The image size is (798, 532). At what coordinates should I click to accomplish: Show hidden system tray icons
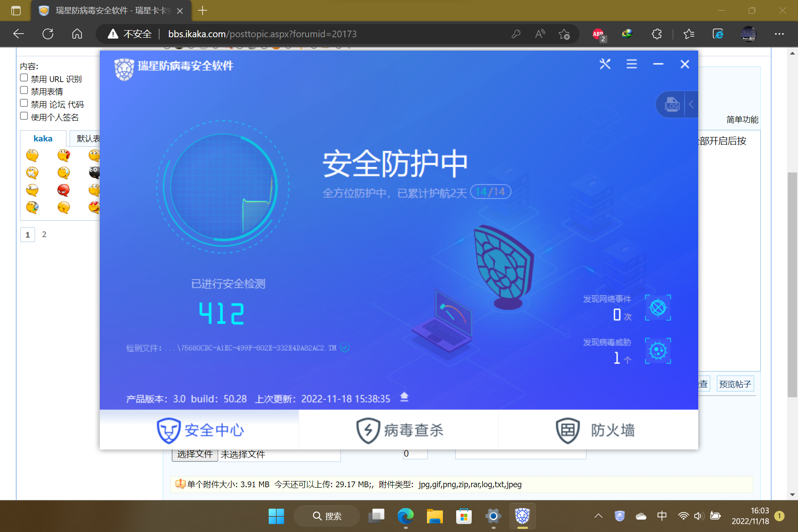coord(598,516)
